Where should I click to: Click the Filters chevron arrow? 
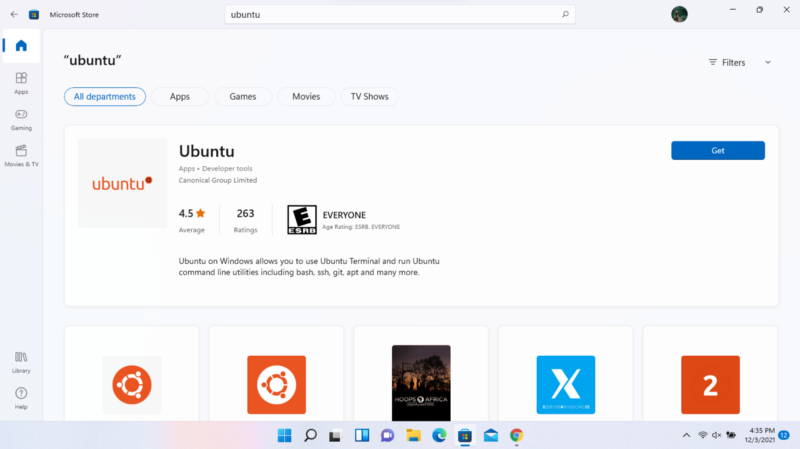(x=767, y=62)
